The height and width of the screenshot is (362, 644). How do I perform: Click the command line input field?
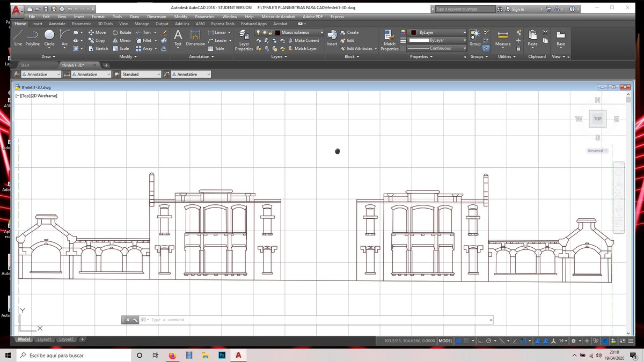pyautogui.click(x=317, y=320)
